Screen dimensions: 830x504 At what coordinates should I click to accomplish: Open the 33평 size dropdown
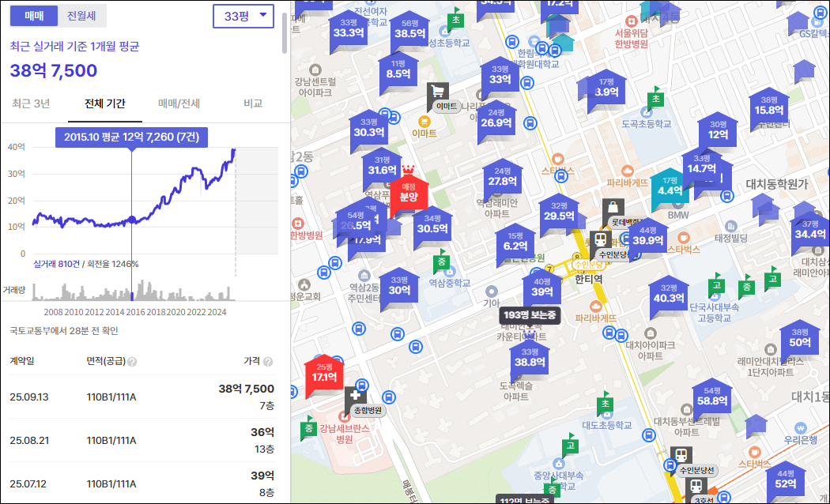coord(243,16)
